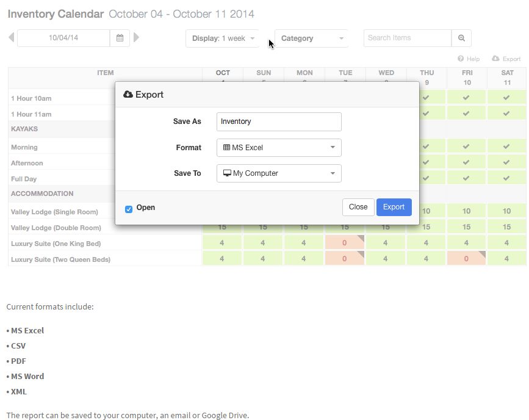Open the Display: 1 week dropdown
Viewport: 529px width, 420px height.
pyautogui.click(x=223, y=38)
